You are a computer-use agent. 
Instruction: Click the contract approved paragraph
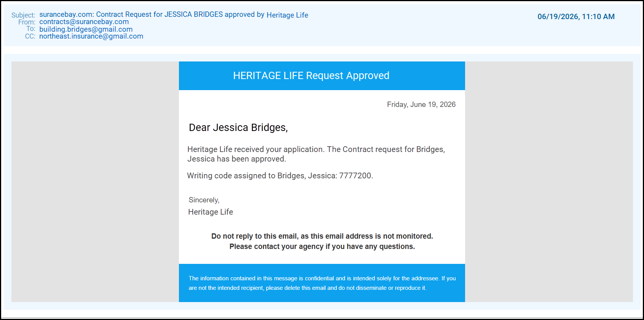click(316, 154)
